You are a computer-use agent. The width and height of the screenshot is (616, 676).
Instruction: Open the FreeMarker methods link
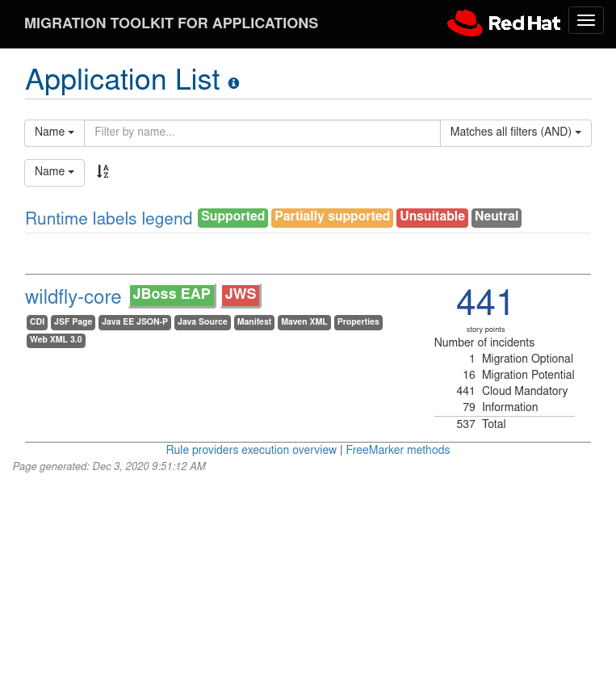(398, 450)
